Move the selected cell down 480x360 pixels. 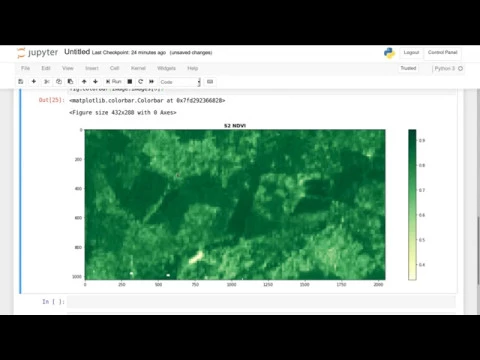[95, 81]
